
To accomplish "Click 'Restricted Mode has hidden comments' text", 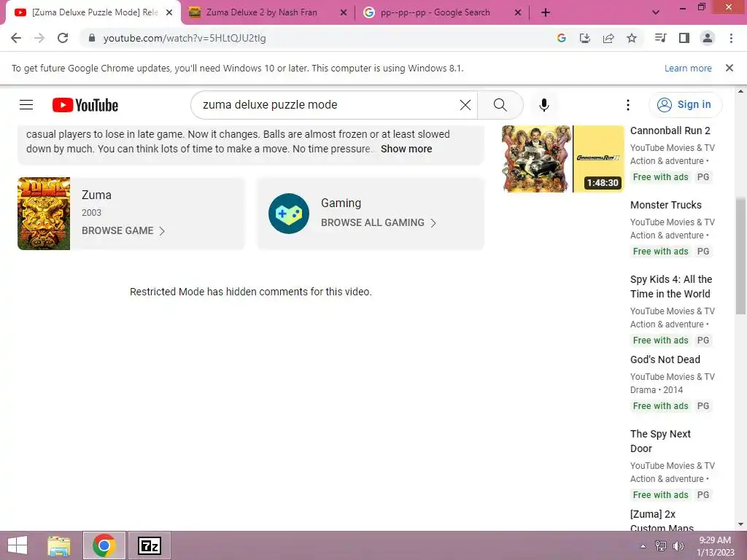I will [x=251, y=292].
